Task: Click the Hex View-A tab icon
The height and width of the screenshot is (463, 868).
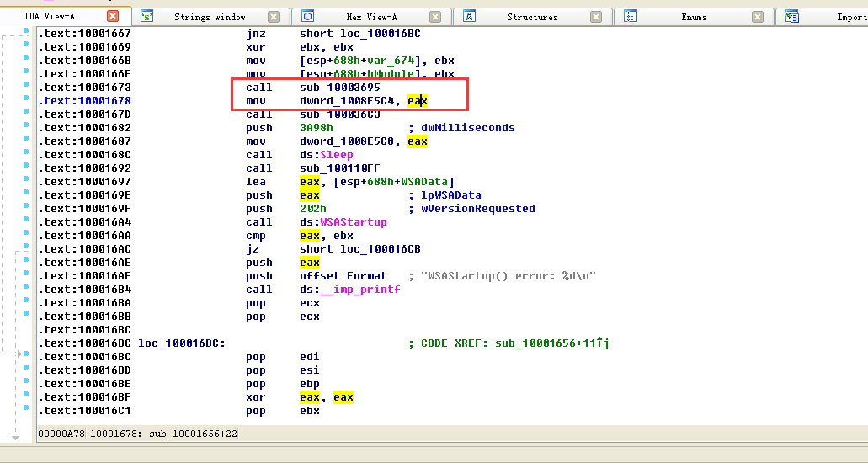Action: pos(307,17)
